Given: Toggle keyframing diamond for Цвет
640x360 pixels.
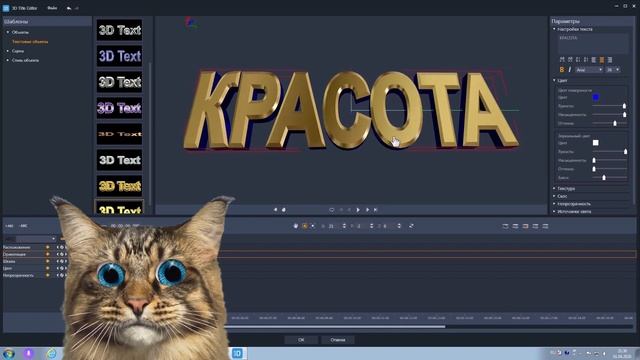Looking at the screenshot, I should pos(48,268).
